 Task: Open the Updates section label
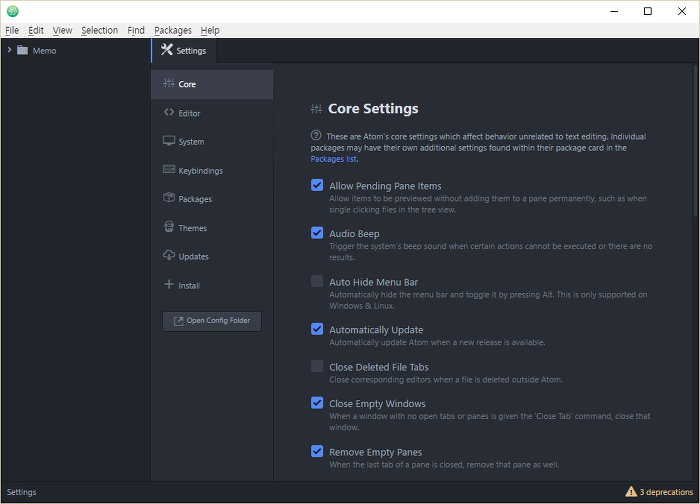(193, 257)
